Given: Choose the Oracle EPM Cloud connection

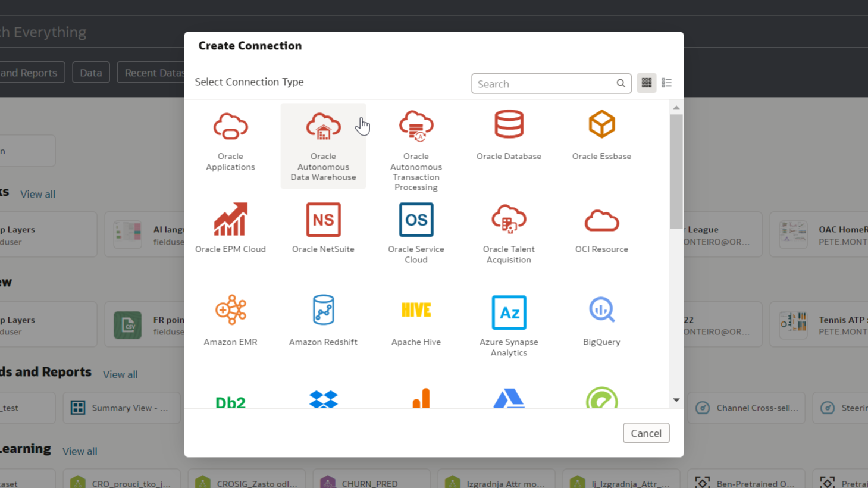Looking at the screenshot, I should pyautogui.click(x=230, y=229).
